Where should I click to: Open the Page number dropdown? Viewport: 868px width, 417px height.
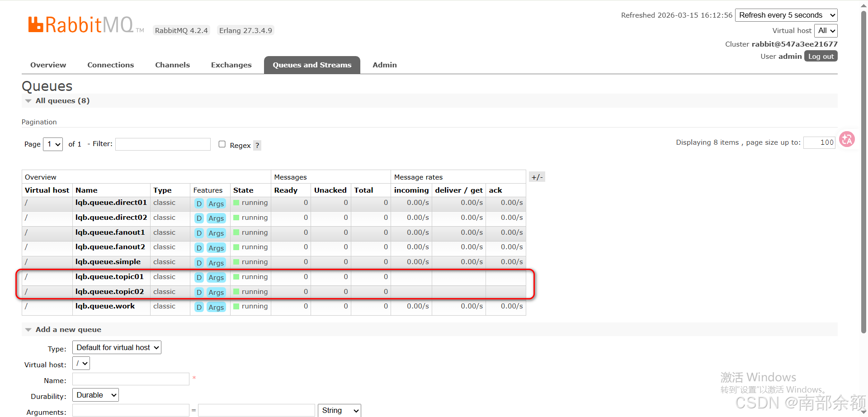click(x=53, y=144)
